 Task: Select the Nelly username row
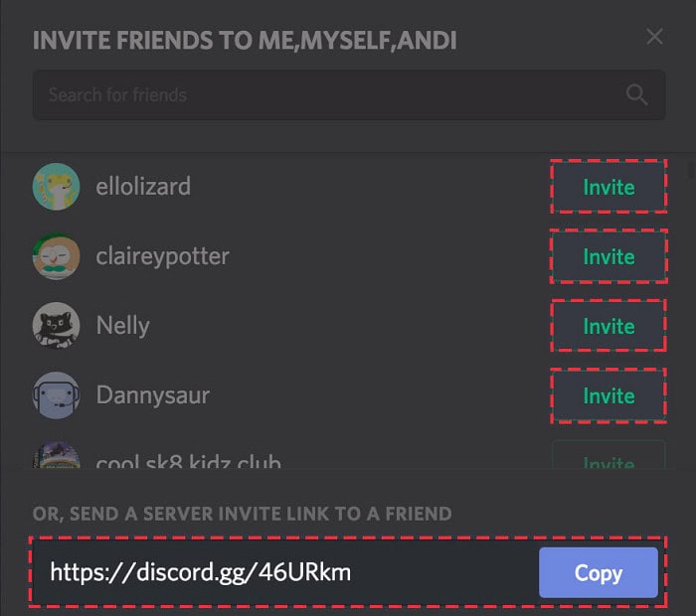349,326
